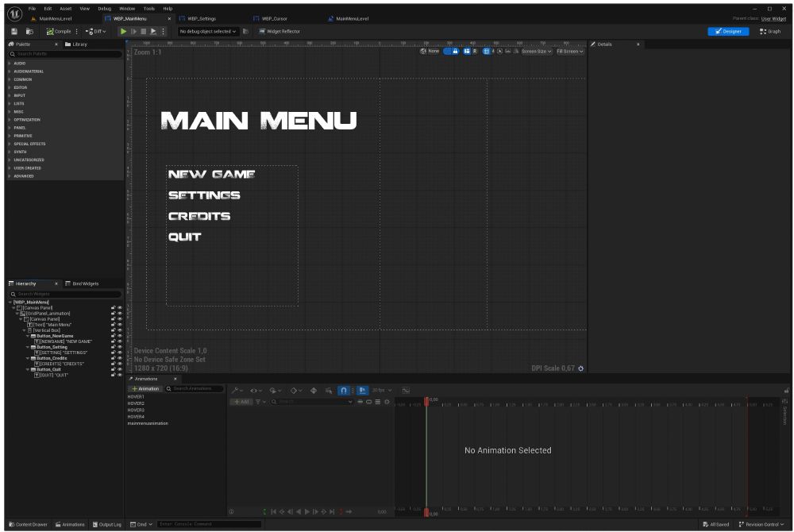This screenshot has width=794, height=532.
Task: Click the sequencer keyframe diamond options icon
Action: [x=295, y=391]
